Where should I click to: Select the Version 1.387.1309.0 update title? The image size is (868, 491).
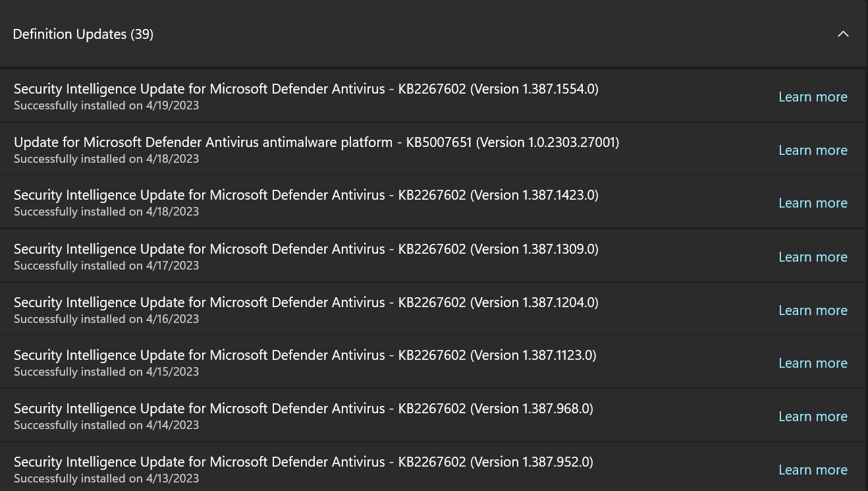(306, 249)
